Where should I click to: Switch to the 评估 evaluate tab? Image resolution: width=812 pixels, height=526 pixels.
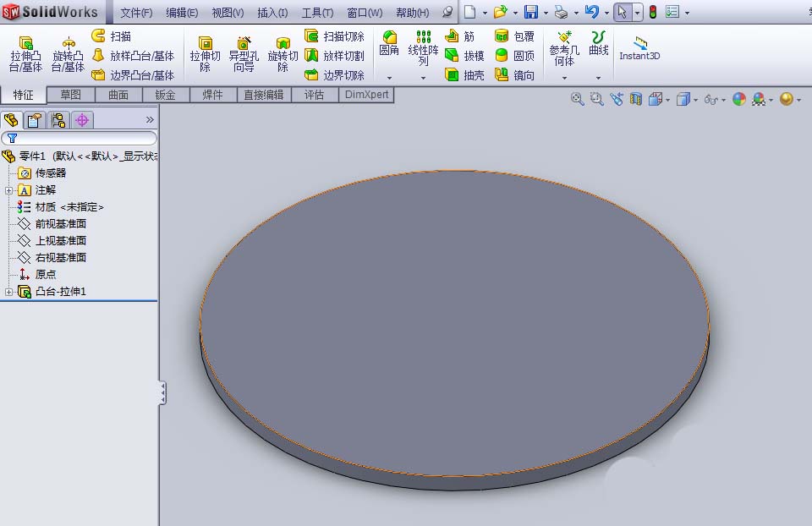click(x=315, y=95)
